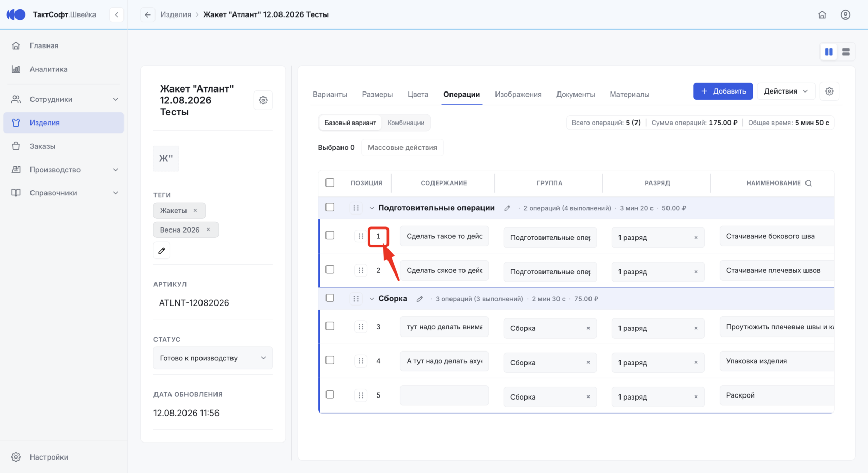
Task: Click the Добавить button
Action: 723,91
